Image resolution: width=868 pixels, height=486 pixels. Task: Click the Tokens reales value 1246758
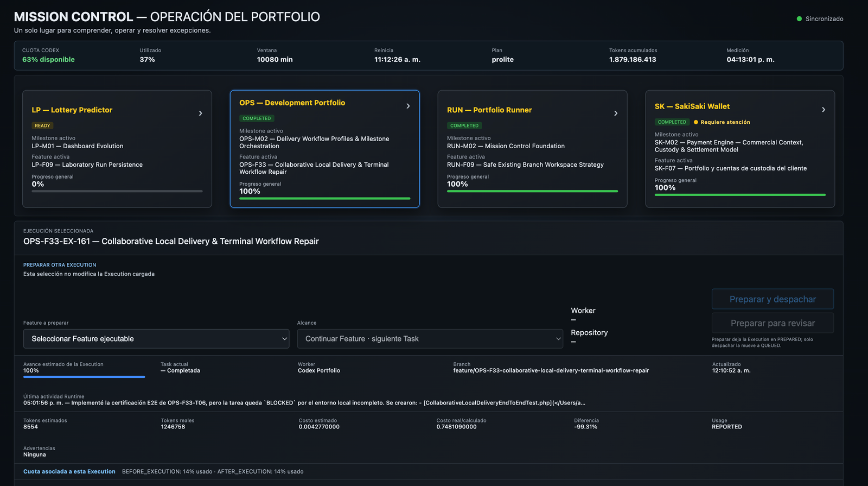click(x=173, y=427)
